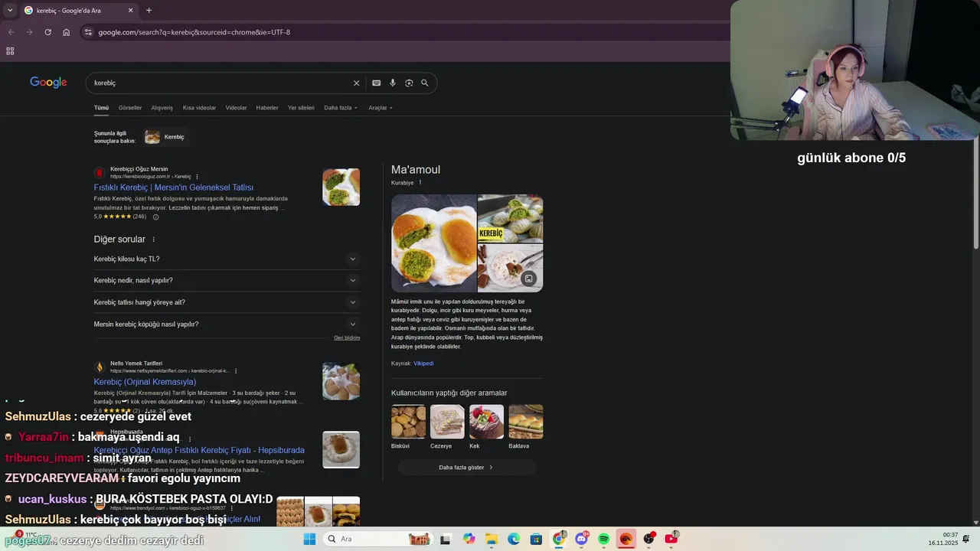Screen dimensions: 980x551
Task: Search by image with Google Lens icon
Action: [409, 83]
